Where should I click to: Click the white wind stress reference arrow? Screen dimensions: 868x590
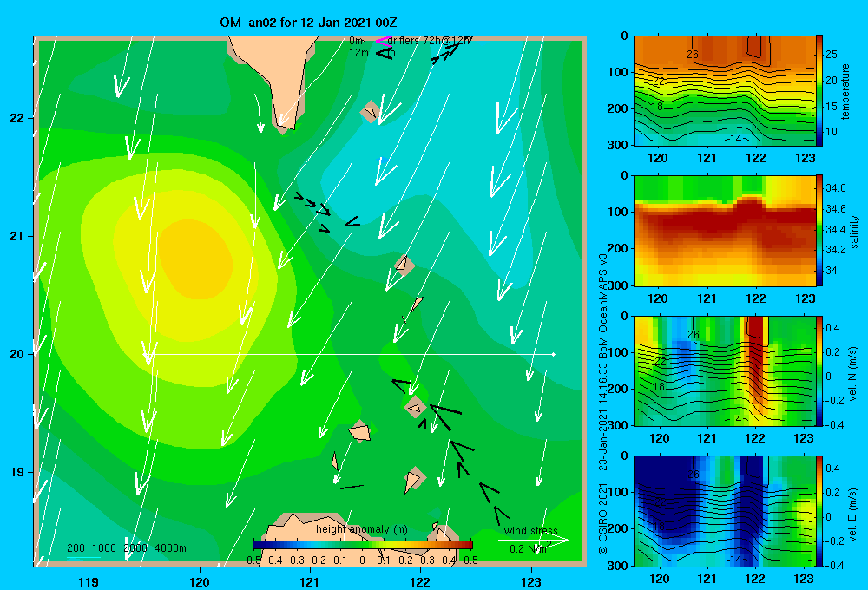[x=534, y=541]
